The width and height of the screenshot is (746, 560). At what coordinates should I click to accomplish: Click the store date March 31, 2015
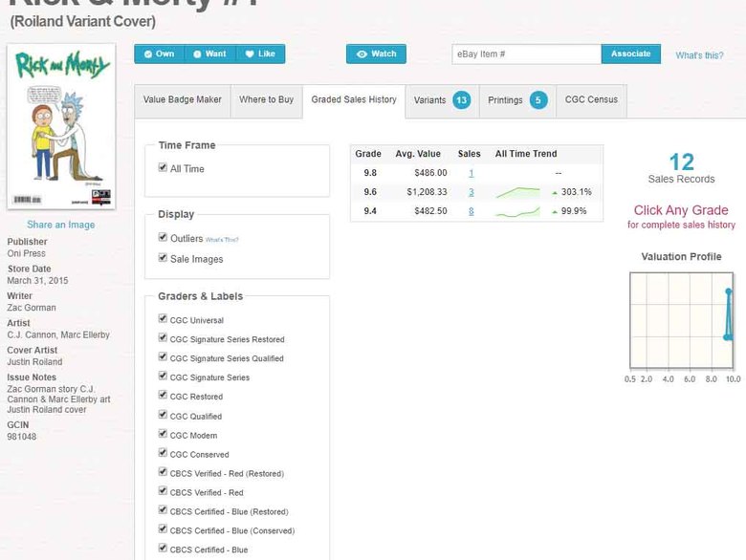point(37,280)
